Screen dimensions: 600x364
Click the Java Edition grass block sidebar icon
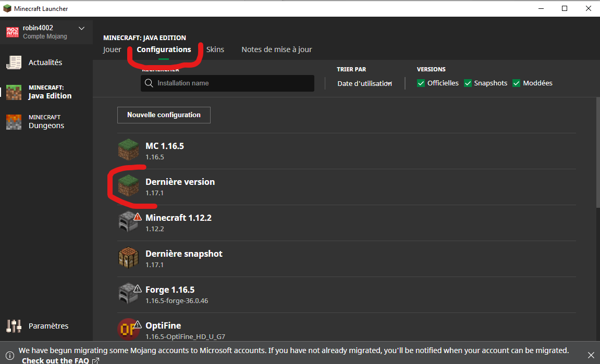click(x=14, y=92)
